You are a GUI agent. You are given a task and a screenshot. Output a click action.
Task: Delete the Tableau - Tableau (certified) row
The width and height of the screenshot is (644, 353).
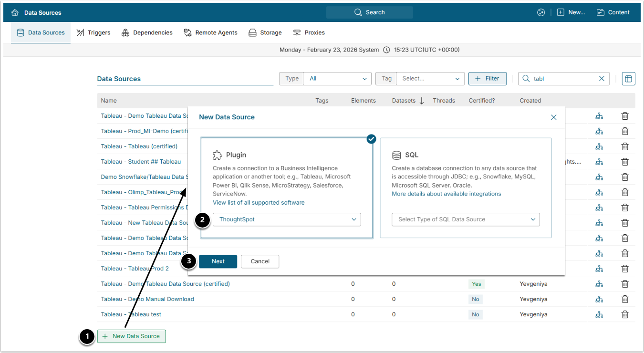(x=624, y=146)
